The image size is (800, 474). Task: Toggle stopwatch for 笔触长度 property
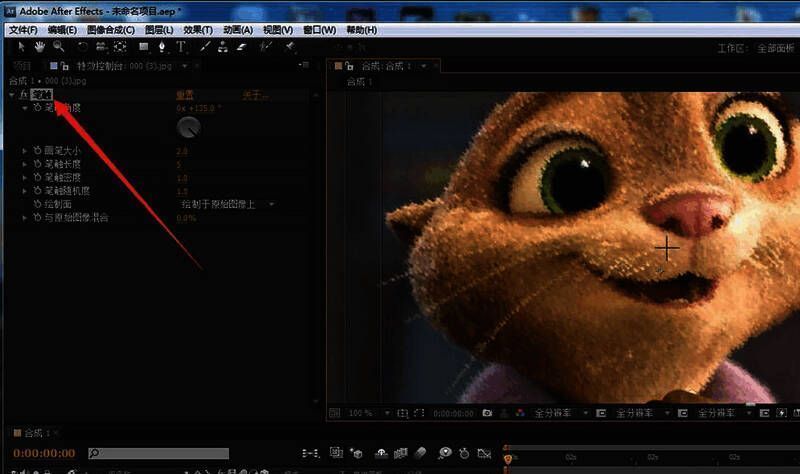pyautogui.click(x=36, y=164)
